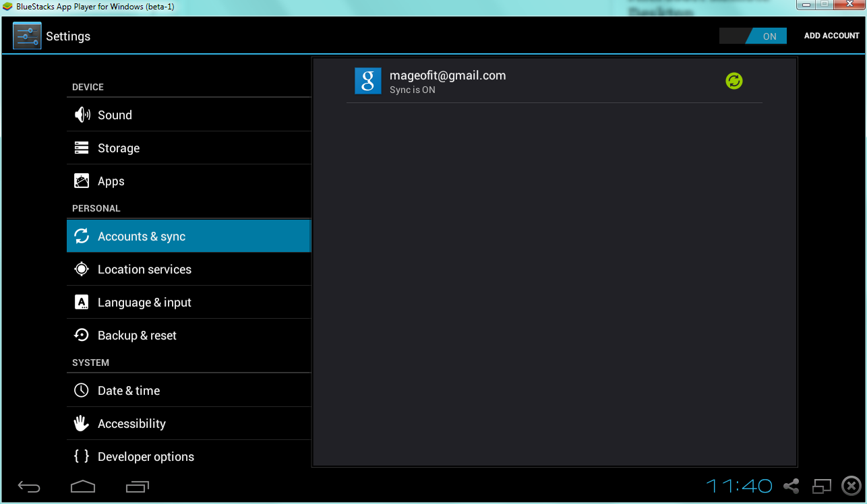Click the 11:40 clock display
This screenshot has height=504, width=867.
coord(739,486)
